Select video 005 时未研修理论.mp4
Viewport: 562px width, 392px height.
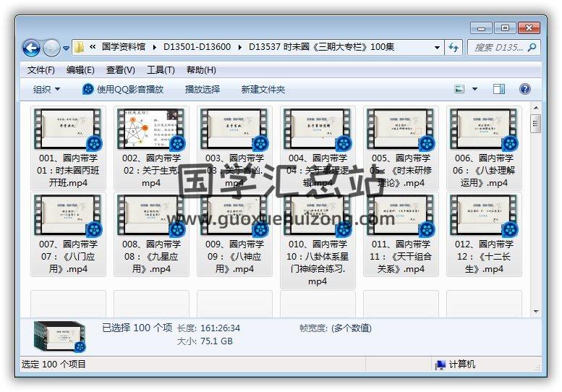(401, 148)
